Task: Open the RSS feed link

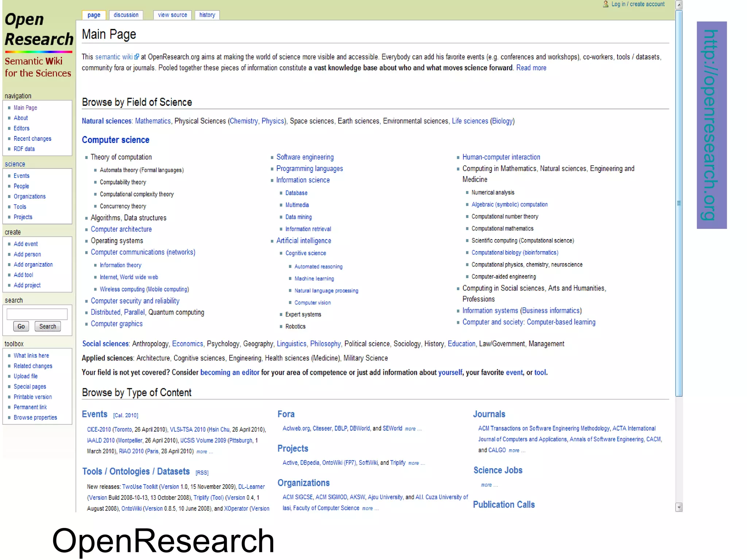Action: (x=202, y=472)
